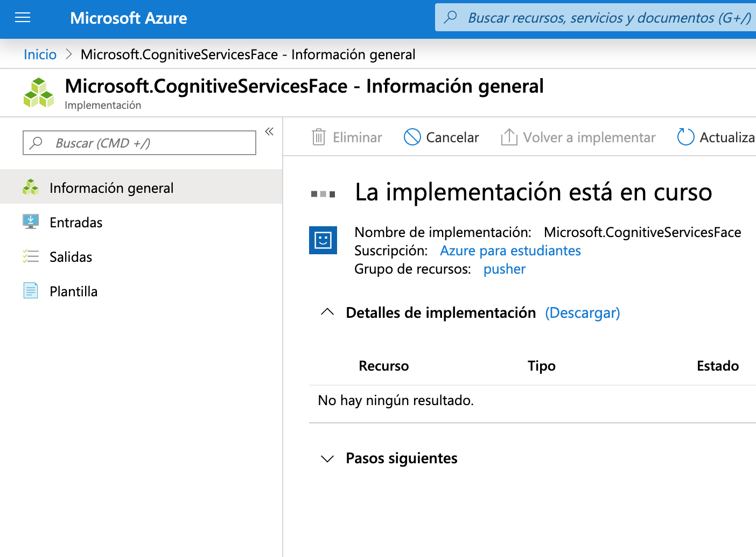
Task: Click the Implementación subtitle under page title
Action: [x=103, y=105]
